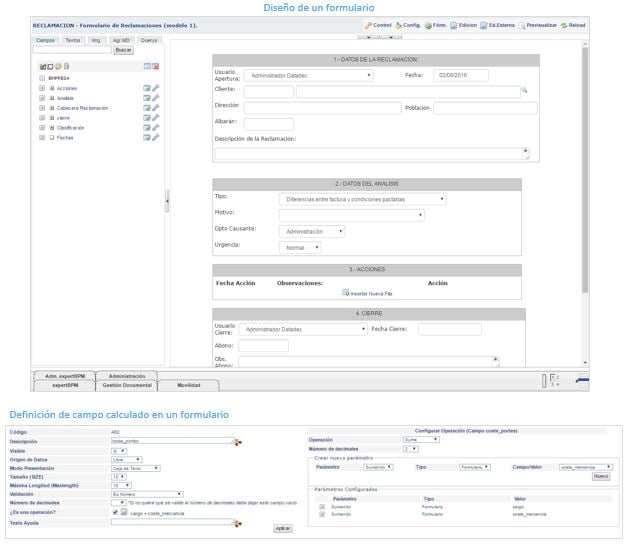628x544 pixels.
Task: Open the Edicion toolbar option
Action: click(463, 25)
